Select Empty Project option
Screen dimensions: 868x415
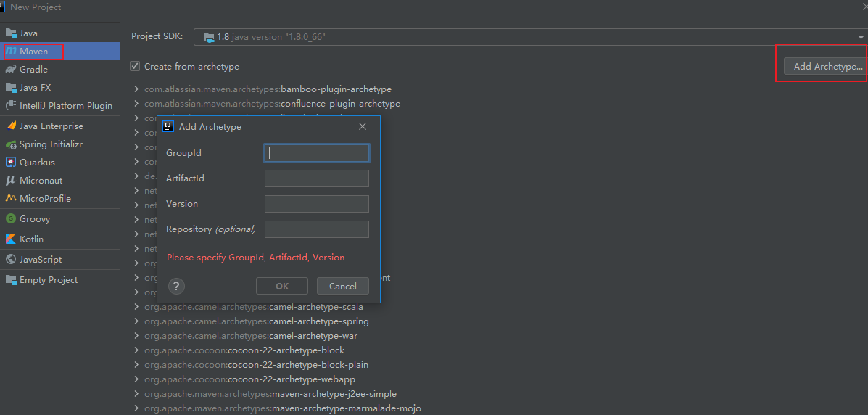59,280
